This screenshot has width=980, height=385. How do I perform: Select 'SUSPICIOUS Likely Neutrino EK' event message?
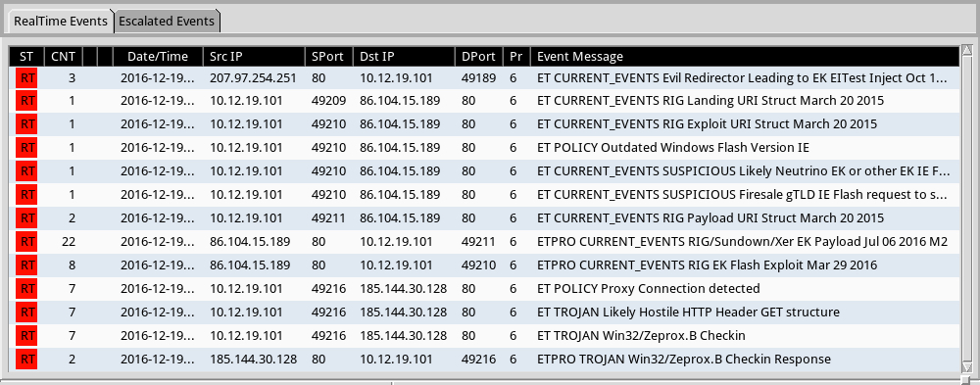744,171
